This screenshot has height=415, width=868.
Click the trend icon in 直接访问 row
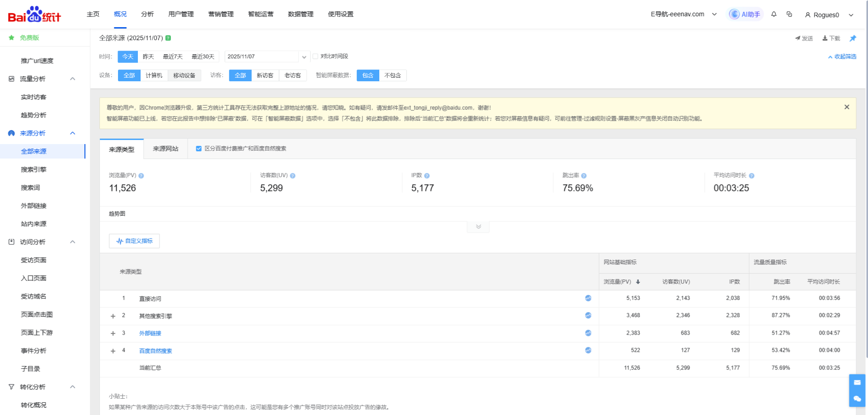coord(588,298)
